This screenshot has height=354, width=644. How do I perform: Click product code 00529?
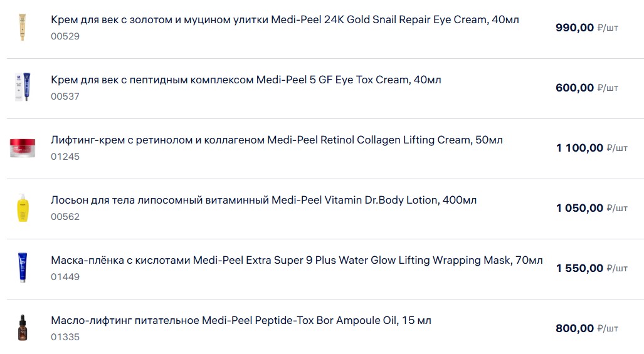[x=65, y=36]
